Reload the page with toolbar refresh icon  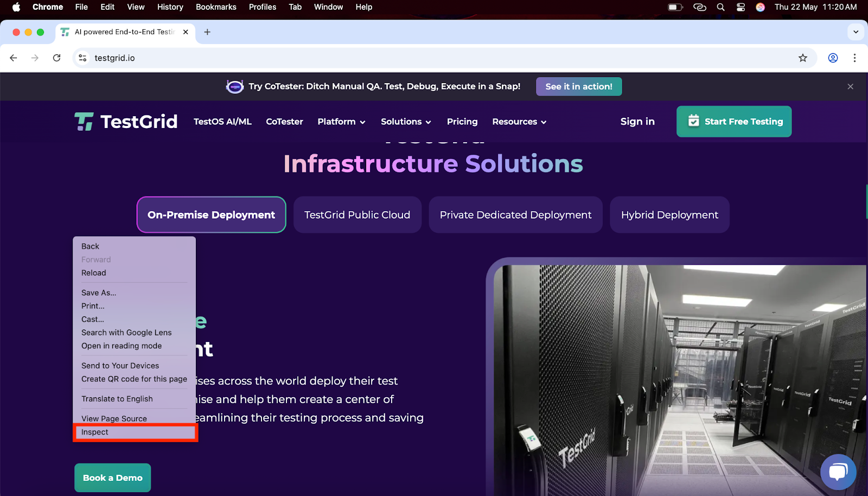(56, 58)
